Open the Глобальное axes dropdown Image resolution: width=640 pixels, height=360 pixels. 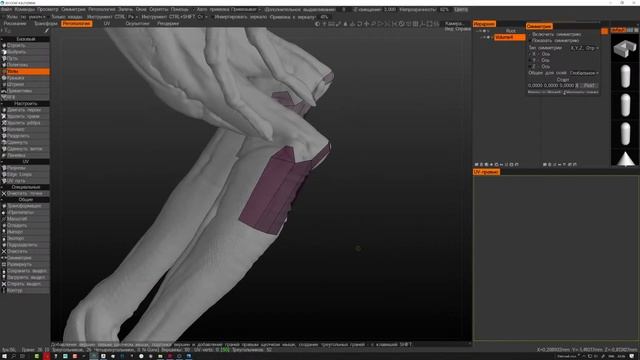click(x=584, y=73)
